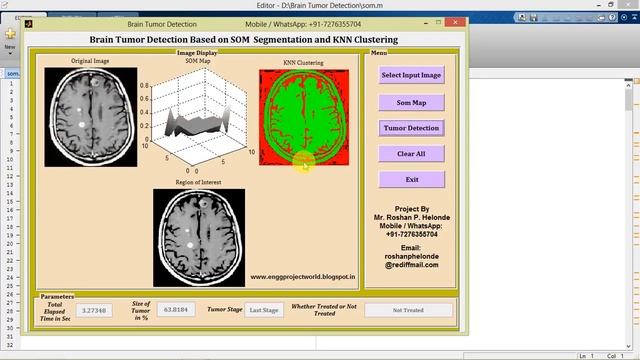The height and width of the screenshot is (360, 640).
Task: Click the first quick access icon left of Save
Action: [522, 17]
